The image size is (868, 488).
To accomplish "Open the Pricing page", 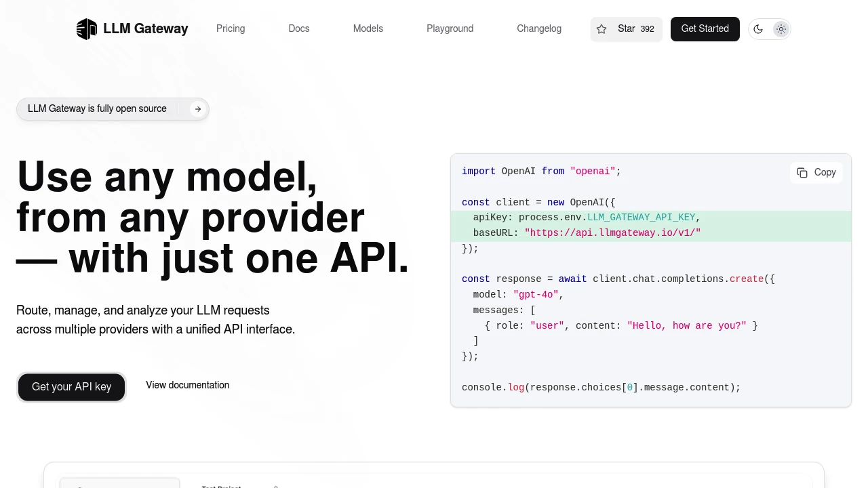I will click(x=231, y=28).
